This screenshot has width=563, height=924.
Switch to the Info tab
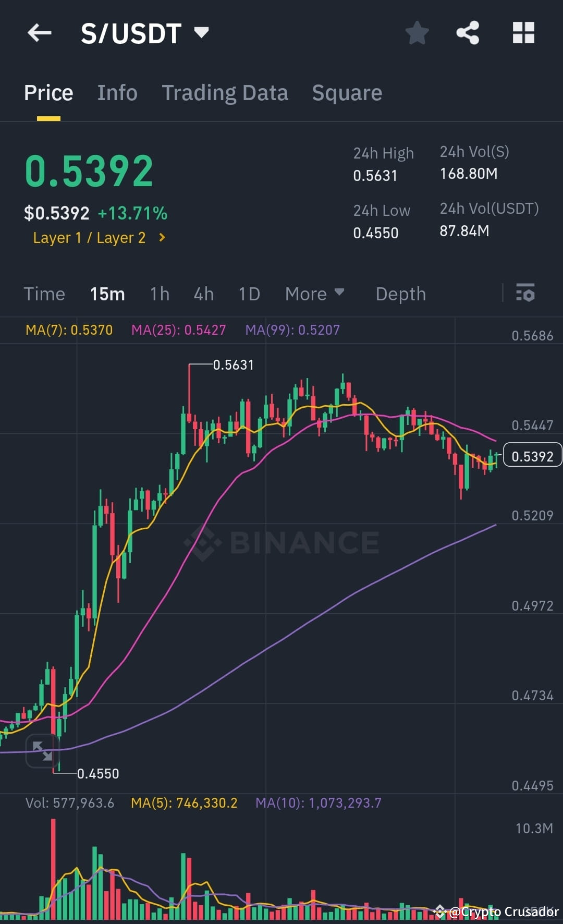[x=117, y=93]
